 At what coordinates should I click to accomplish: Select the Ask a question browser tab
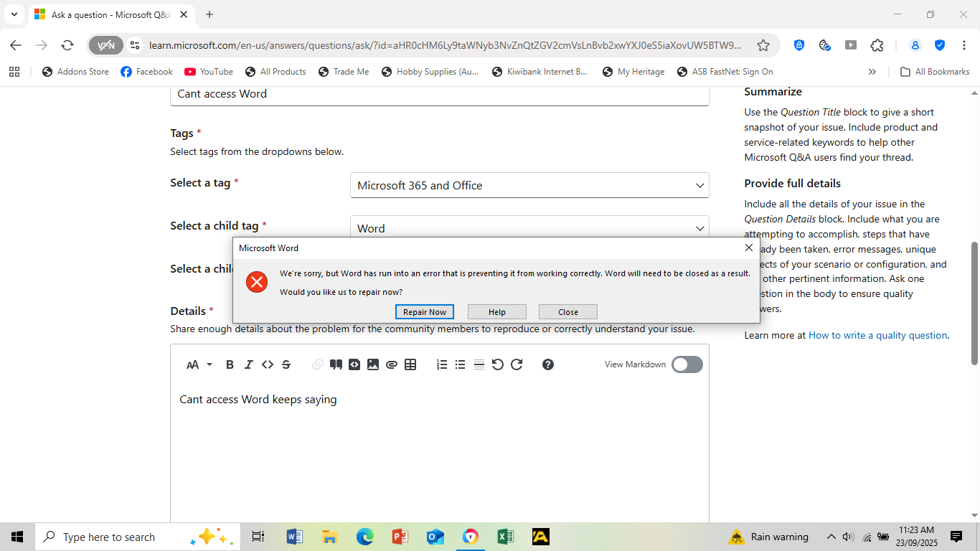[x=110, y=14]
